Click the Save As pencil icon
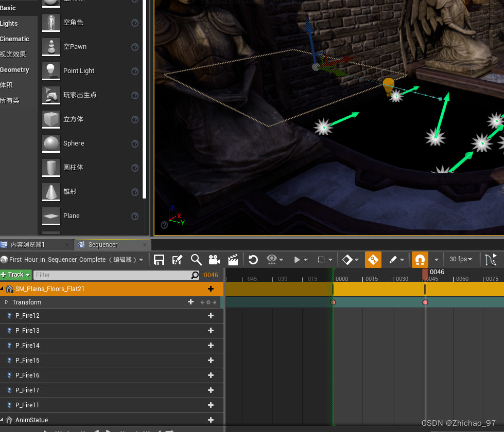504x432 pixels. tap(177, 260)
